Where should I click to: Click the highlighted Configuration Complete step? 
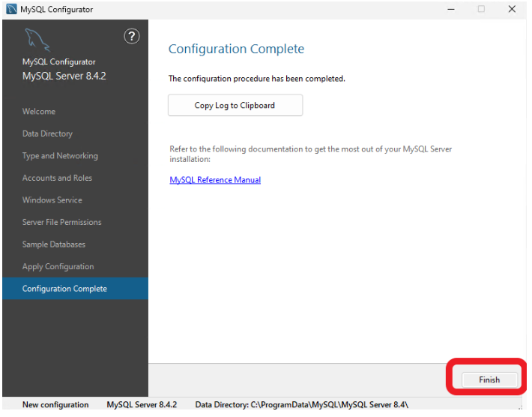click(64, 289)
